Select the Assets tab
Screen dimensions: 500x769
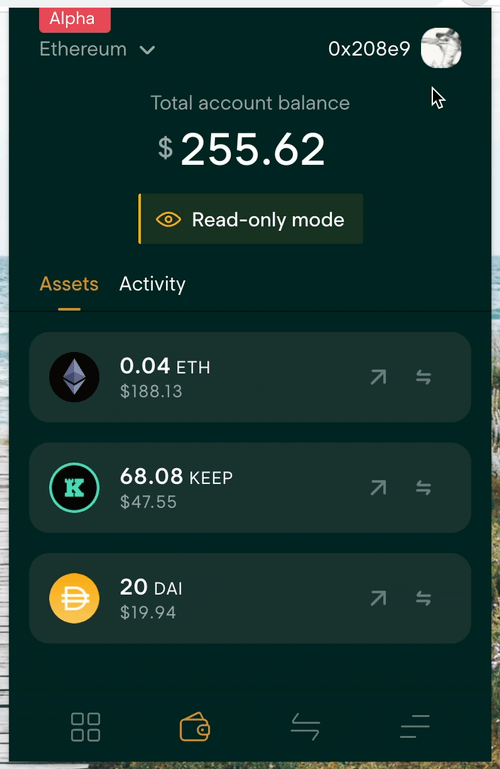click(69, 284)
